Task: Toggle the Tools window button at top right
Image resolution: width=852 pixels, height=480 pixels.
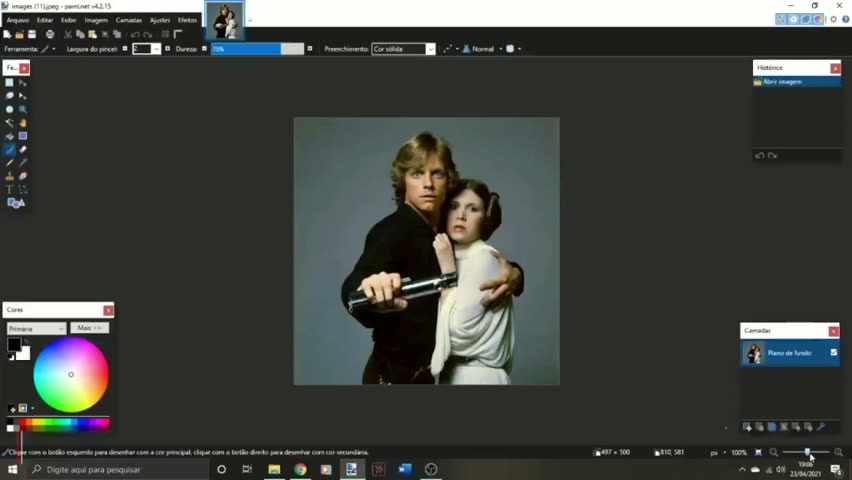Action: 781,19
